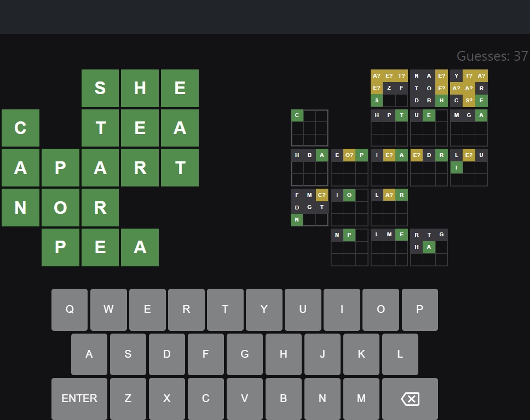Image resolution: width=530 pixels, height=420 pixels.
Task: Click the backspace key icon
Action: coord(410,399)
